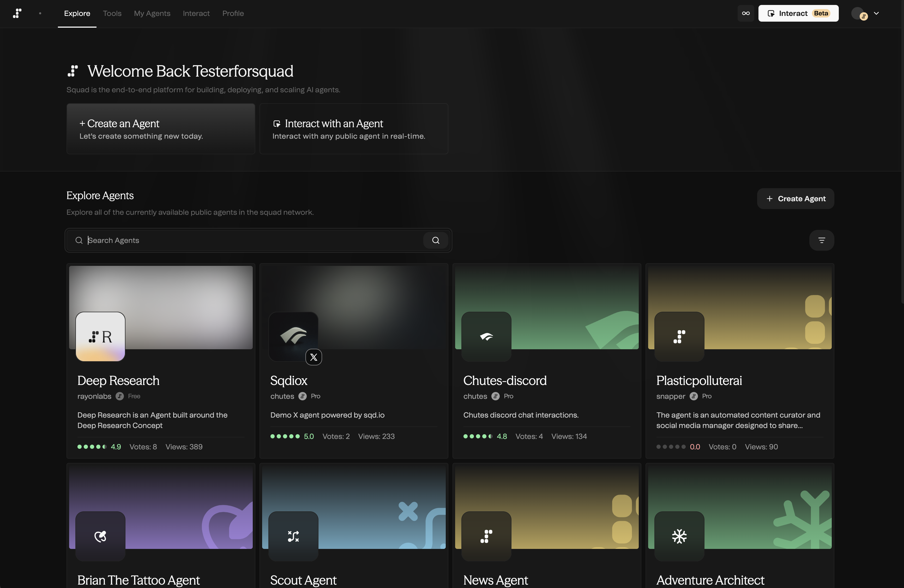Open the filter icon beside search bar
Screen dimensions: 904x588
821,240
